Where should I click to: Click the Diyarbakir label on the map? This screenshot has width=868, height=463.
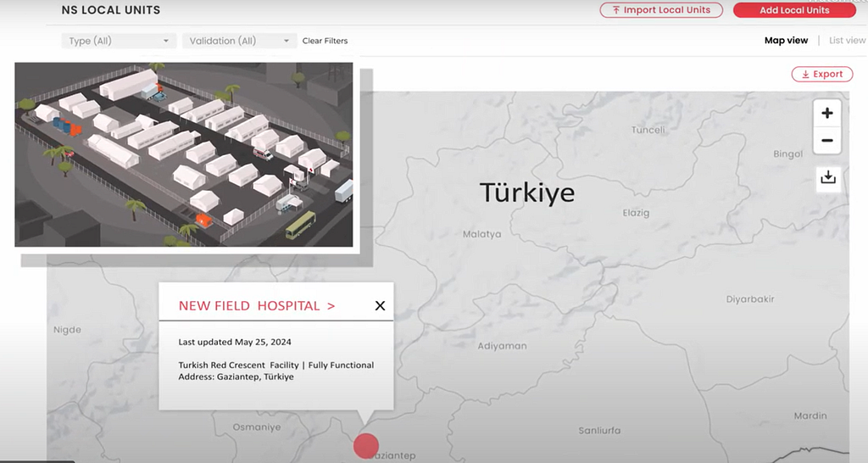(750, 299)
